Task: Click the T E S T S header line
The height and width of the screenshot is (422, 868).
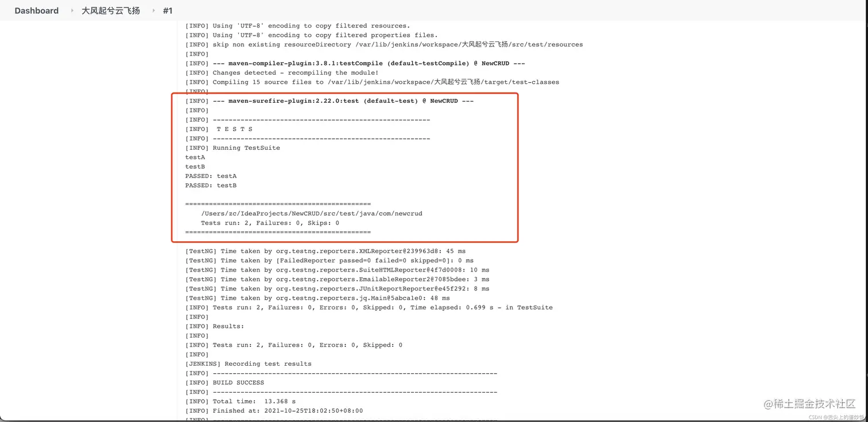Action: pos(219,129)
